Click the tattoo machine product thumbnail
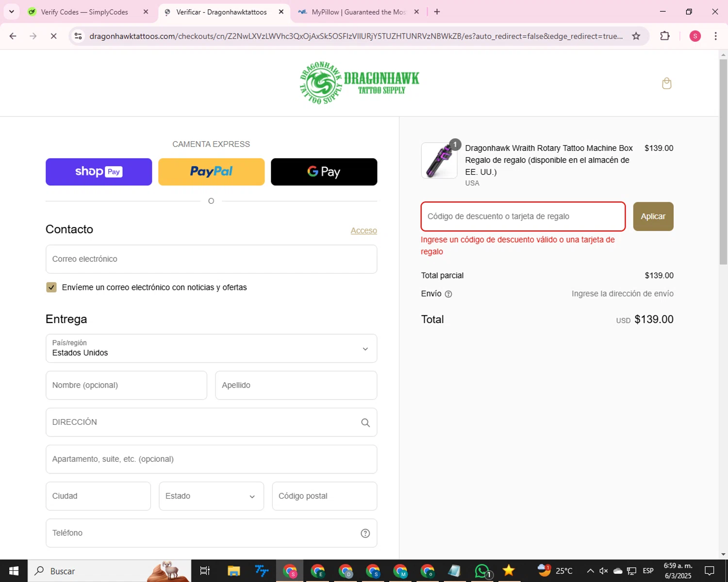 (439, 161)
